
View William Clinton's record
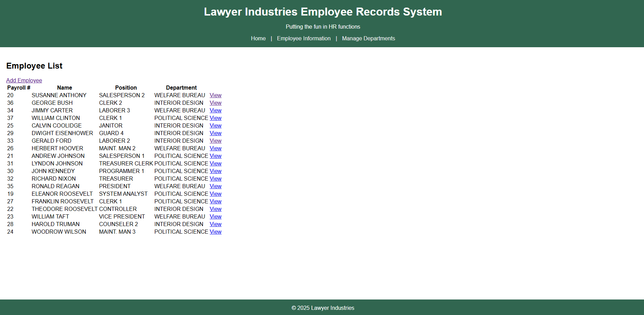point(215,118)
